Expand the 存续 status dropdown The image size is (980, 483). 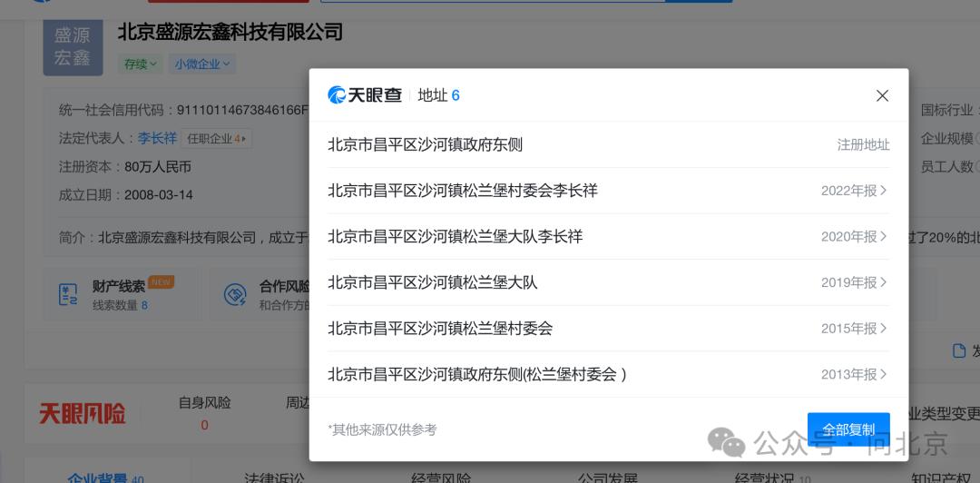(x=141, y=64)
